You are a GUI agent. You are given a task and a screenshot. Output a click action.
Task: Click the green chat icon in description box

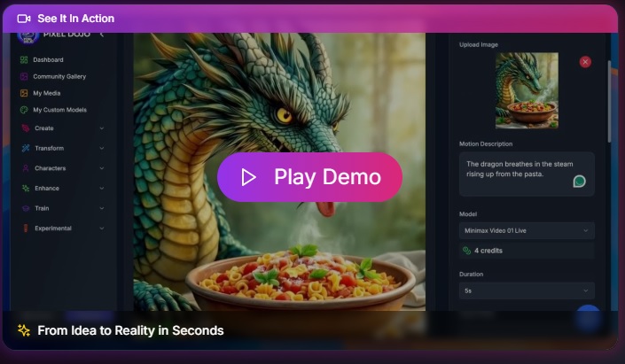point(579,182)
